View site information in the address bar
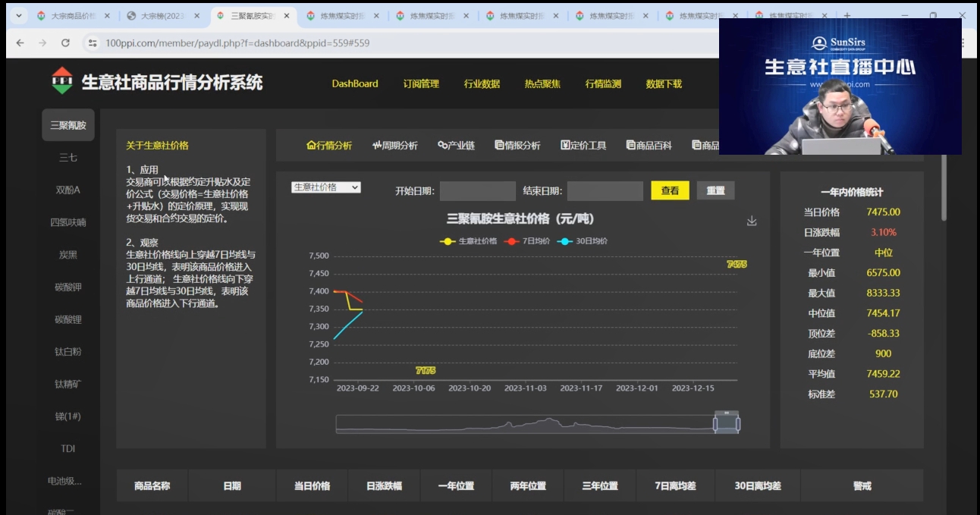Image resolution: width=980 pixels, height=515 pixels. click(93, 43)
